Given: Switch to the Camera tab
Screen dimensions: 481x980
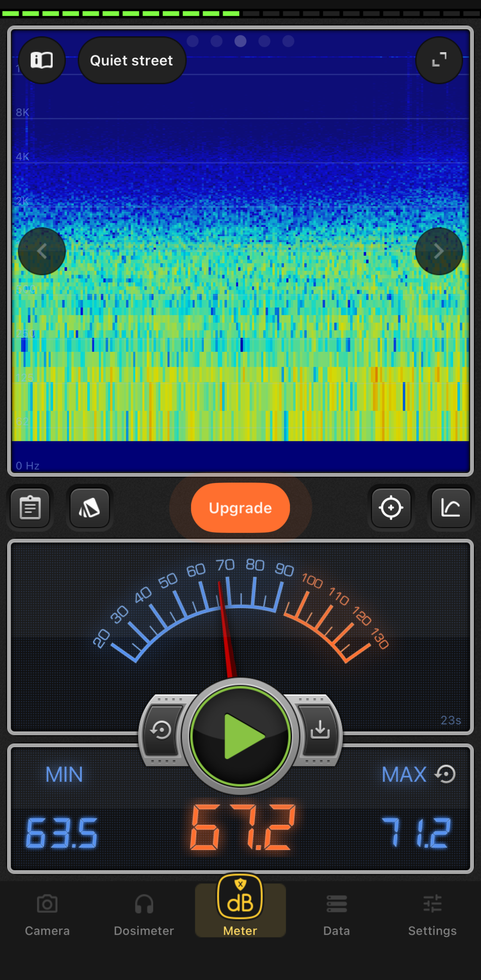Looking at the screenshot, I should point(47,913).
